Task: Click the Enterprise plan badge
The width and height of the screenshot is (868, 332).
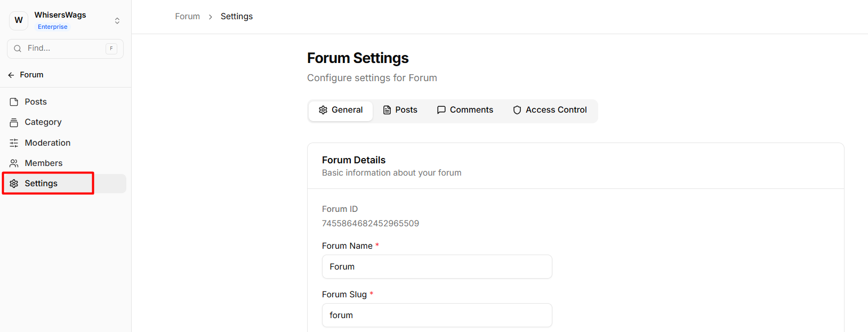Action: point(53,27)
